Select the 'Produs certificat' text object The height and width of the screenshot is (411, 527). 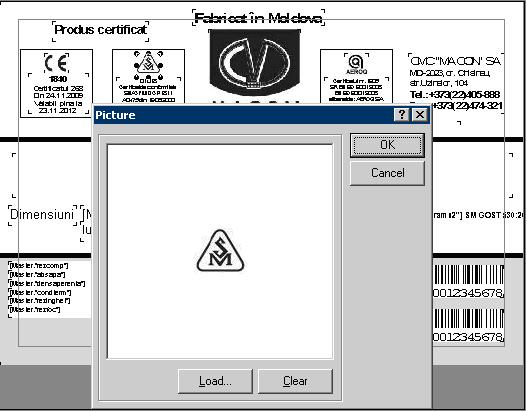(100, 30)
